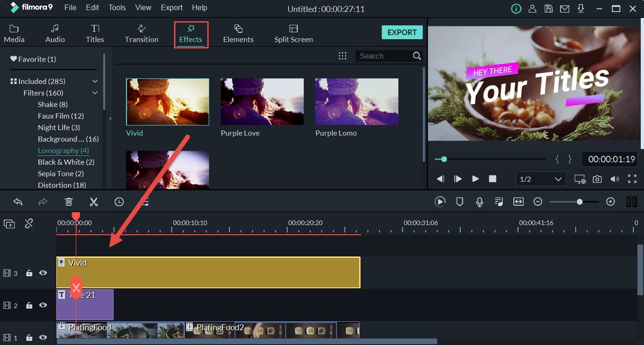Zoom in the timeline with plus icon

click(611, 202)
